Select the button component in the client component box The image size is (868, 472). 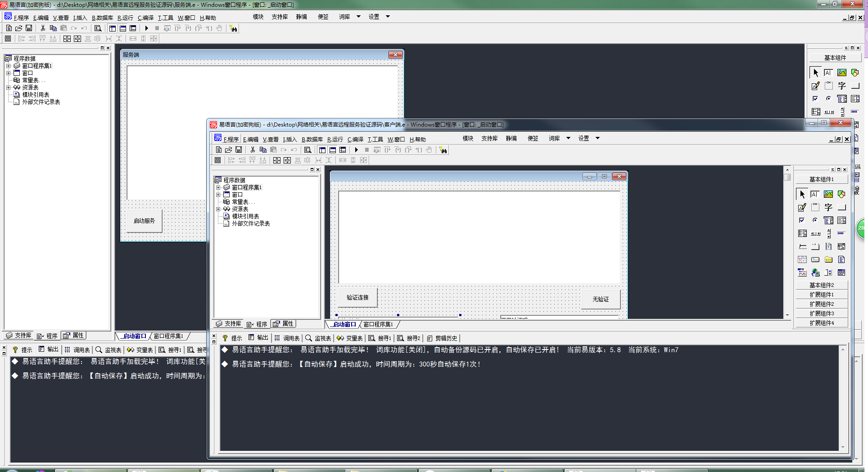(x=841, y=207)
